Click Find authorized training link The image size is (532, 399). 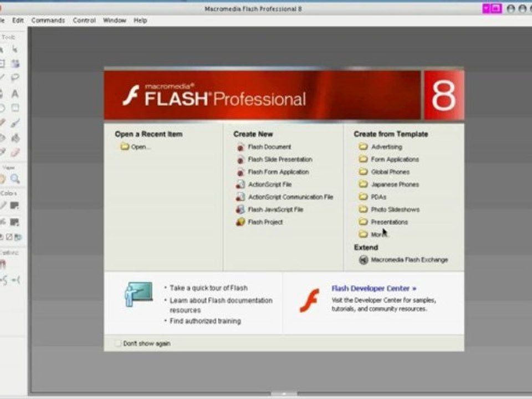pyautogui.click(x=205, y=321)
